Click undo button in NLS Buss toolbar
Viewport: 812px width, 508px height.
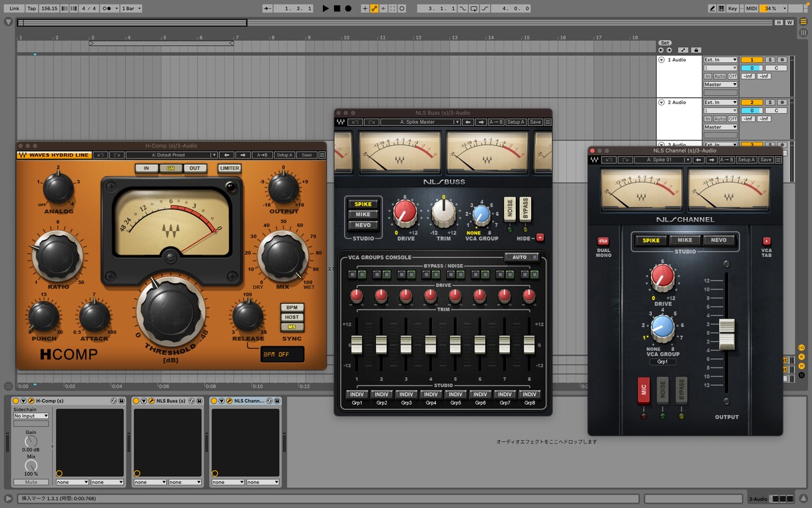coord(356,123)
